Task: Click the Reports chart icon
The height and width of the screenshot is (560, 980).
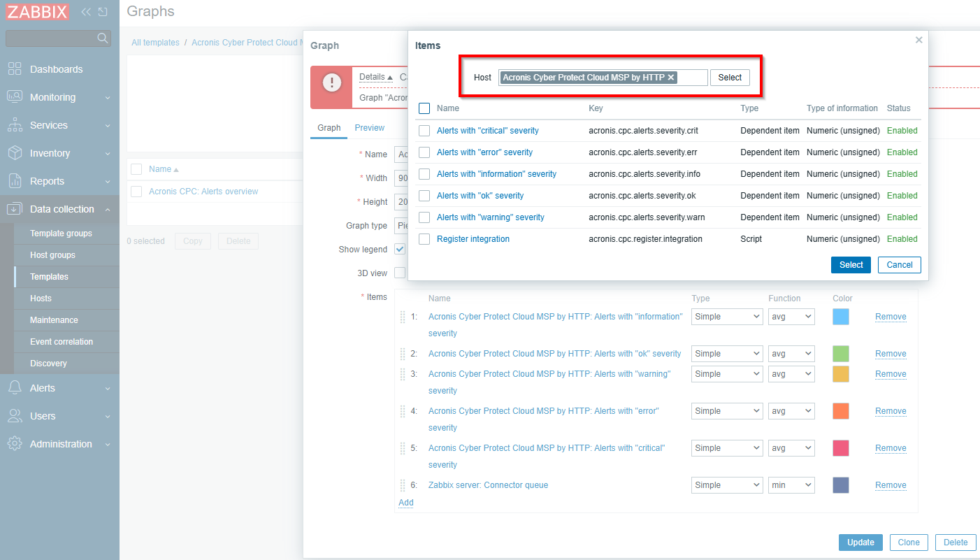Action: (15, 180)
